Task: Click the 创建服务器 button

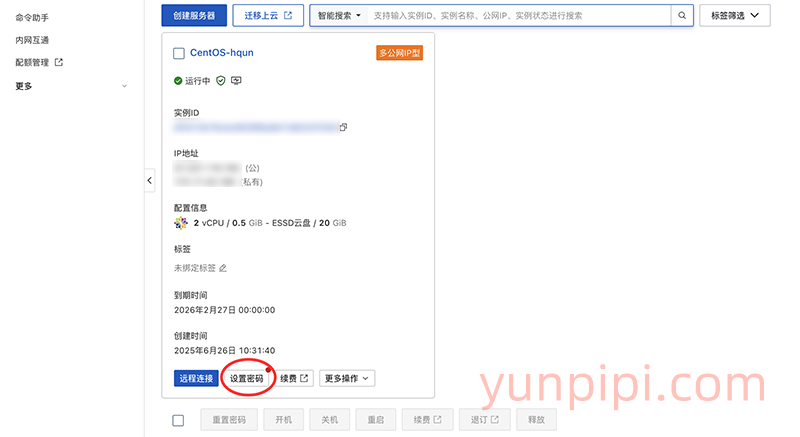Action: 194,15
